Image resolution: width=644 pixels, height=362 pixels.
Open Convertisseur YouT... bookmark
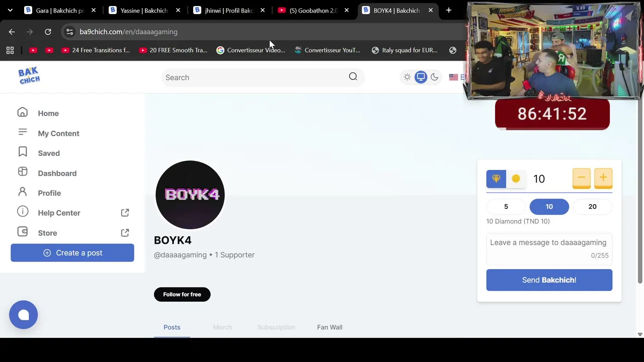click(328, 50)
